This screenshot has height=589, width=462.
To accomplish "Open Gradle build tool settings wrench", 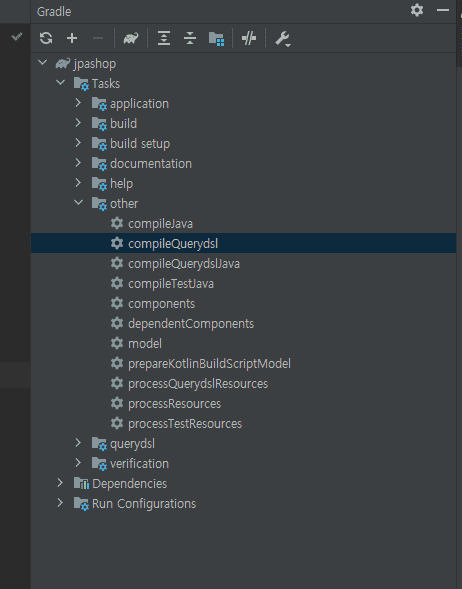I will (282, 39).
